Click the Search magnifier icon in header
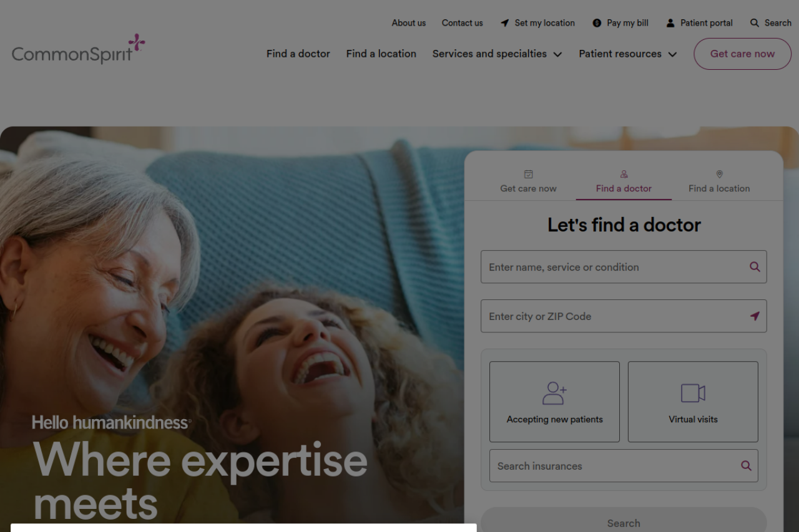Image resolution: width=799 pixels, height=532 pixels. click(x=755, y=23)
